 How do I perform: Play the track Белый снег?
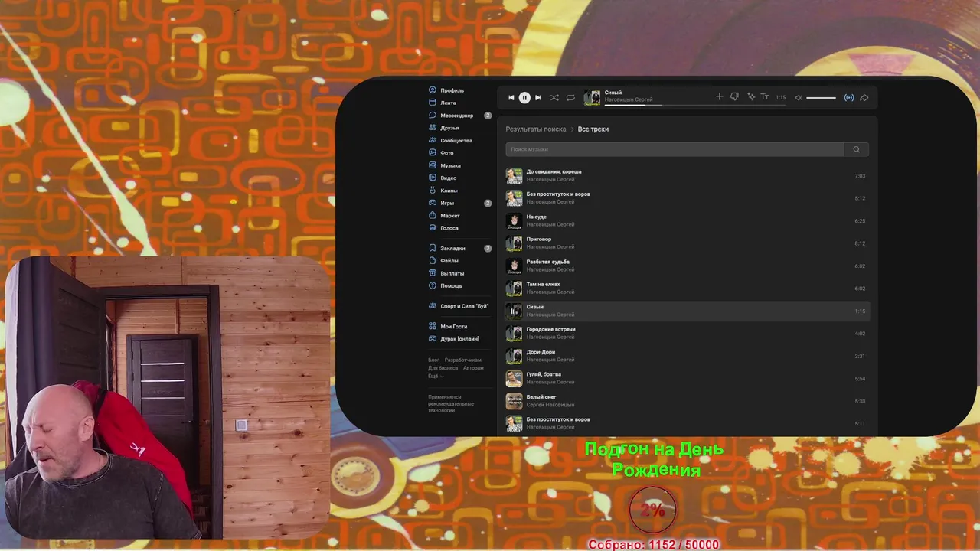(x=541, y=397)
